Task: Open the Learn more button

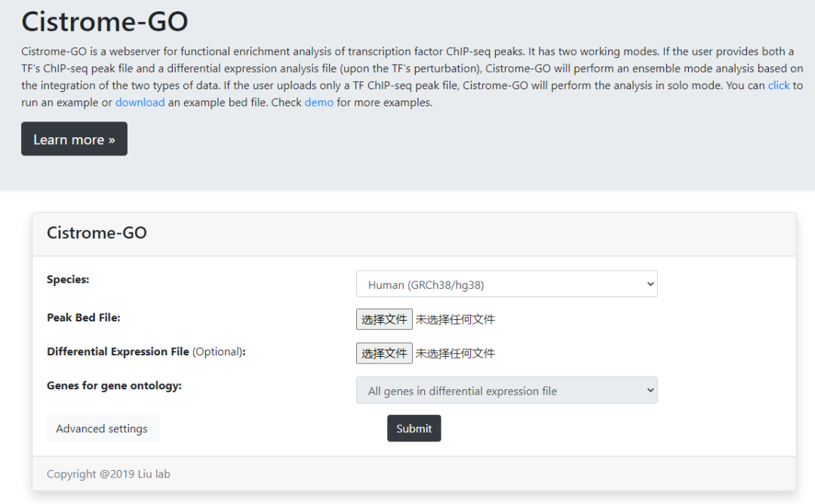Action: pos(74,139)
